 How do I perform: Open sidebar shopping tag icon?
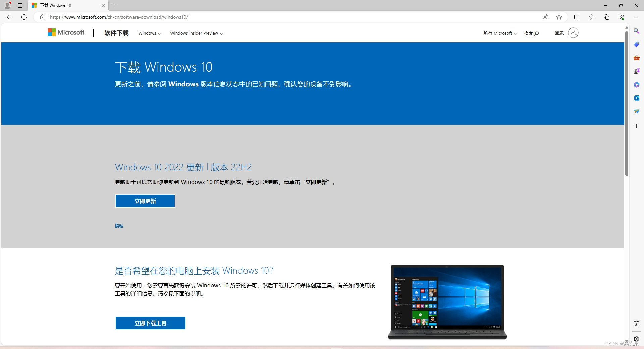[x=636, y=44]
